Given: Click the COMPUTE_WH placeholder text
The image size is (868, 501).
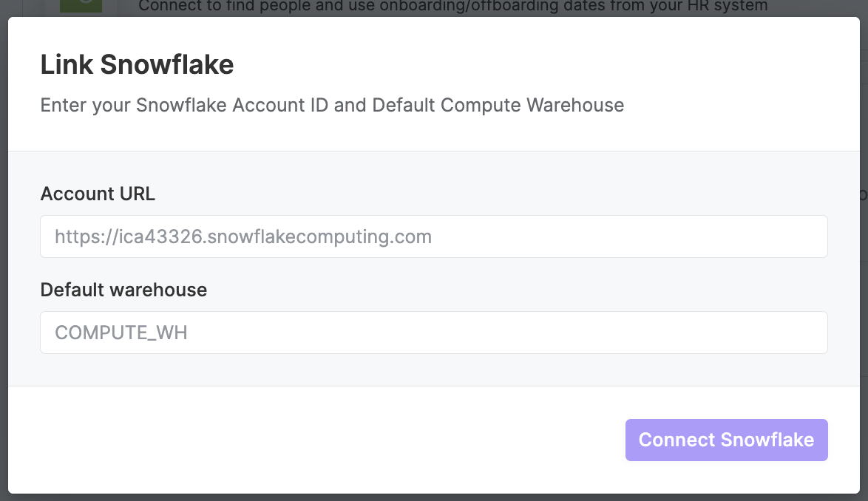Looking at the screenshot, I should (121, 333).
